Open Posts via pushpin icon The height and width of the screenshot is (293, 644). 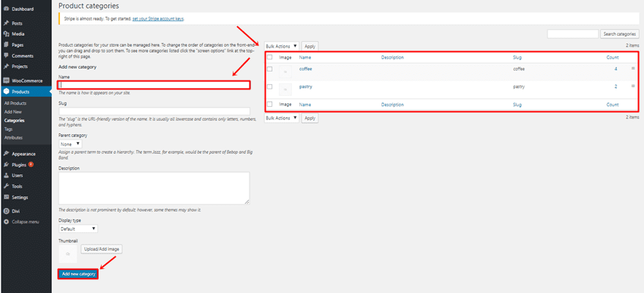click(6, 23)
